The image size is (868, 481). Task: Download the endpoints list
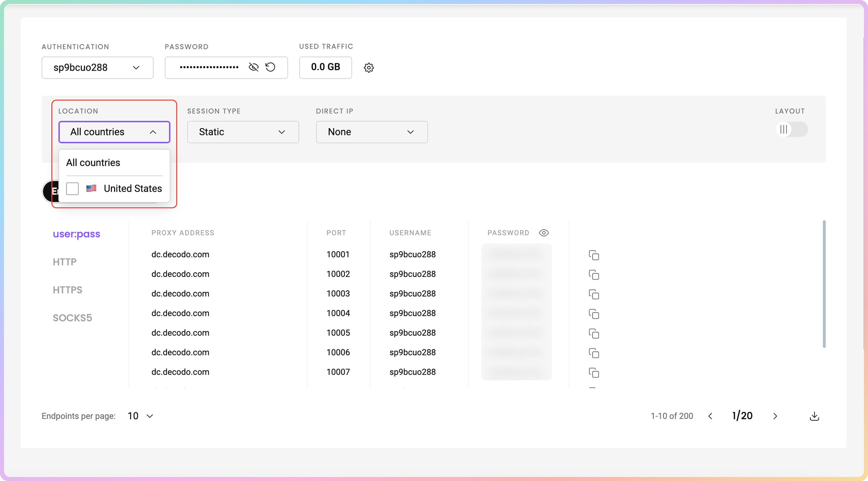coord(814,416)
